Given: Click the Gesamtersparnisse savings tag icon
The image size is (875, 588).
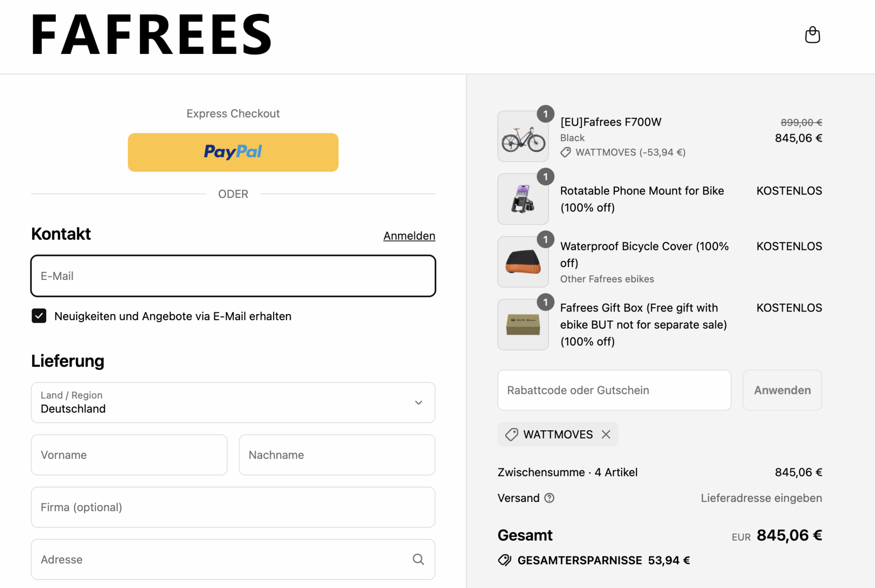Looking at the screenshot, I should tap(505, 560).
